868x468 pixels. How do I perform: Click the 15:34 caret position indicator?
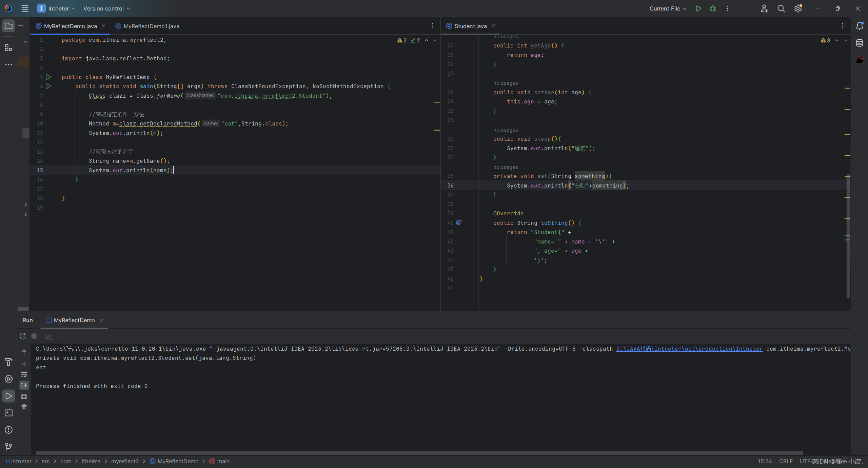pos(765,461)
